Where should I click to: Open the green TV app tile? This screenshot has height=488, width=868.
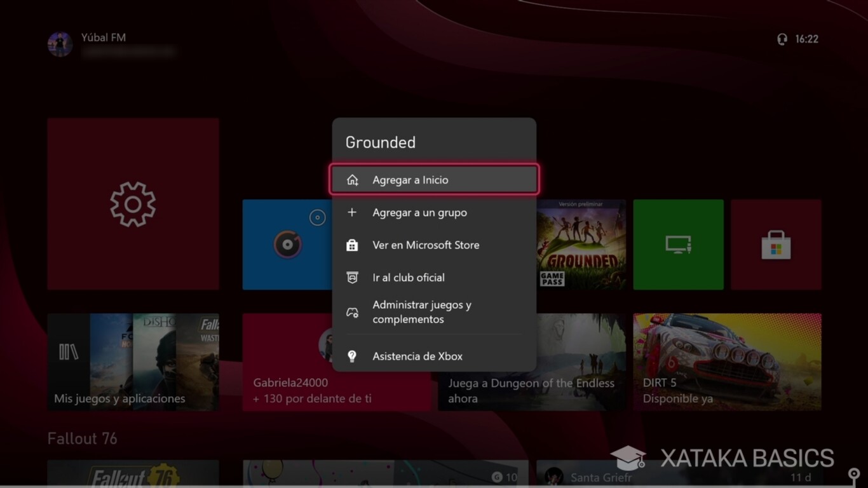[x=678, y=244]
